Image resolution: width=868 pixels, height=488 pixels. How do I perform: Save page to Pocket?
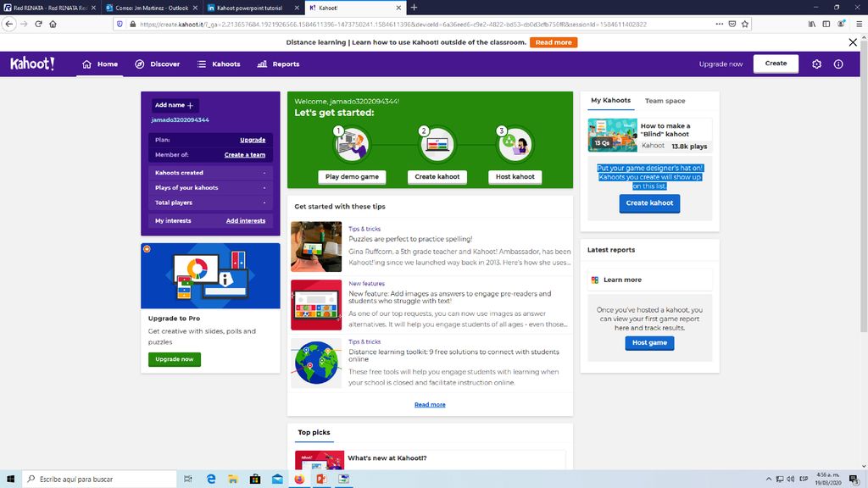[x=732, y=25]
